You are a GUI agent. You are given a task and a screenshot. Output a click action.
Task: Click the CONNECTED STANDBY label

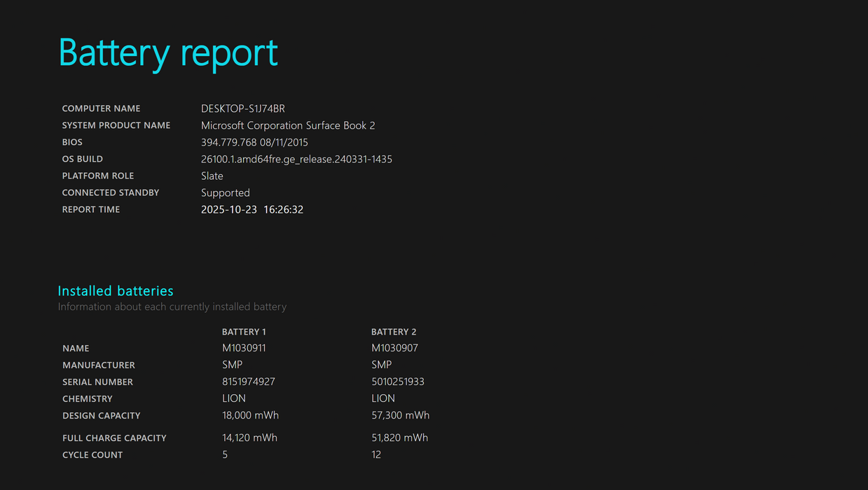click(111, 192)
